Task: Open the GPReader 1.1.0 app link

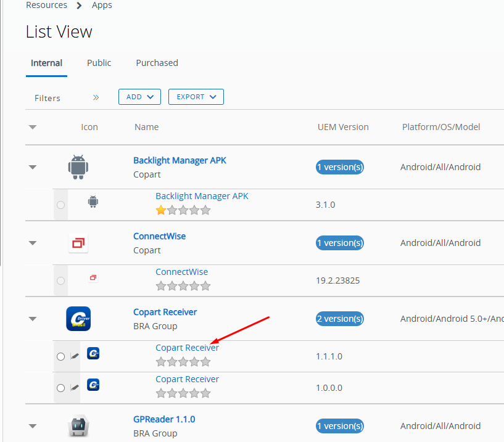Action: click(x=164, y=419)
